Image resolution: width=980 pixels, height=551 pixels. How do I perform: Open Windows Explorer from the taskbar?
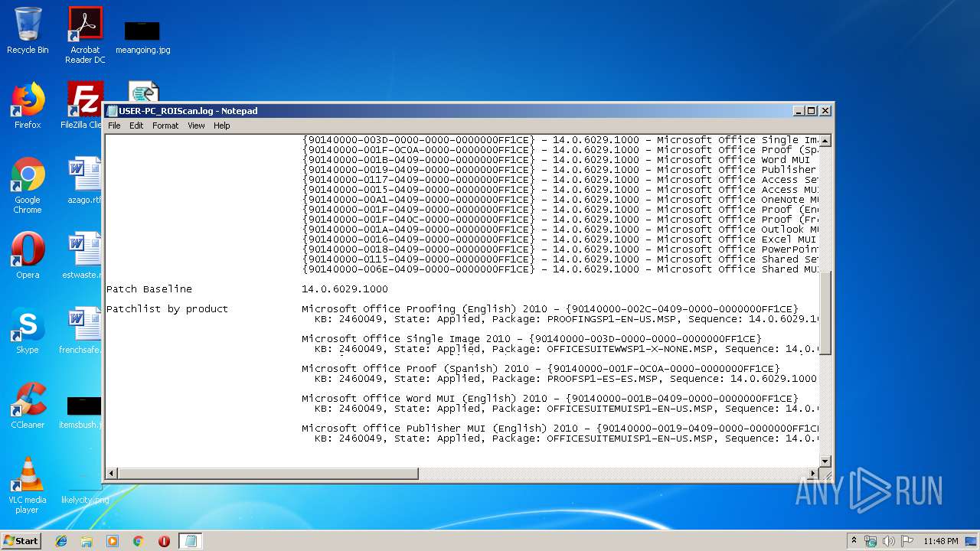coord(87,541)
